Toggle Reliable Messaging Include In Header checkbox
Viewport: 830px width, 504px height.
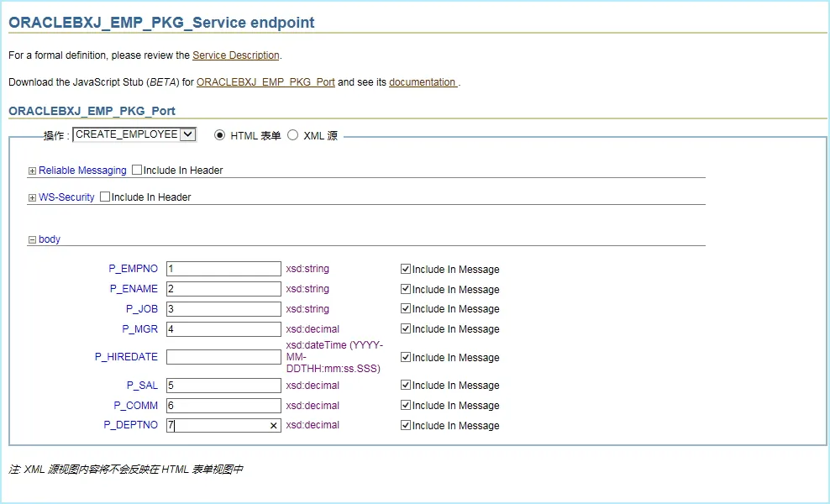pyautogui.click(x=137, y=171)
